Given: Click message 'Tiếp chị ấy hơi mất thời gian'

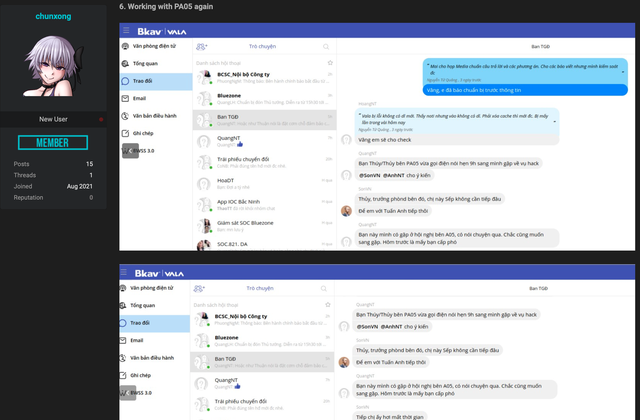Looking at the screenshot, I should point(390,416).
